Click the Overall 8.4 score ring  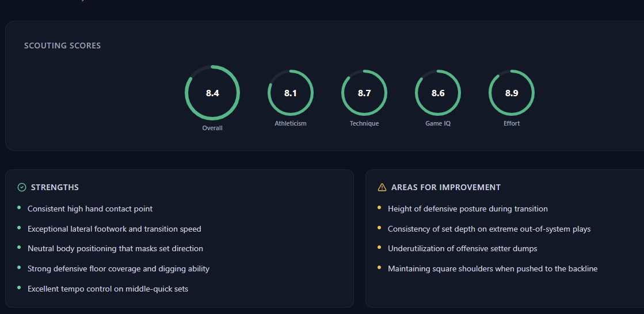click(212, 93)
